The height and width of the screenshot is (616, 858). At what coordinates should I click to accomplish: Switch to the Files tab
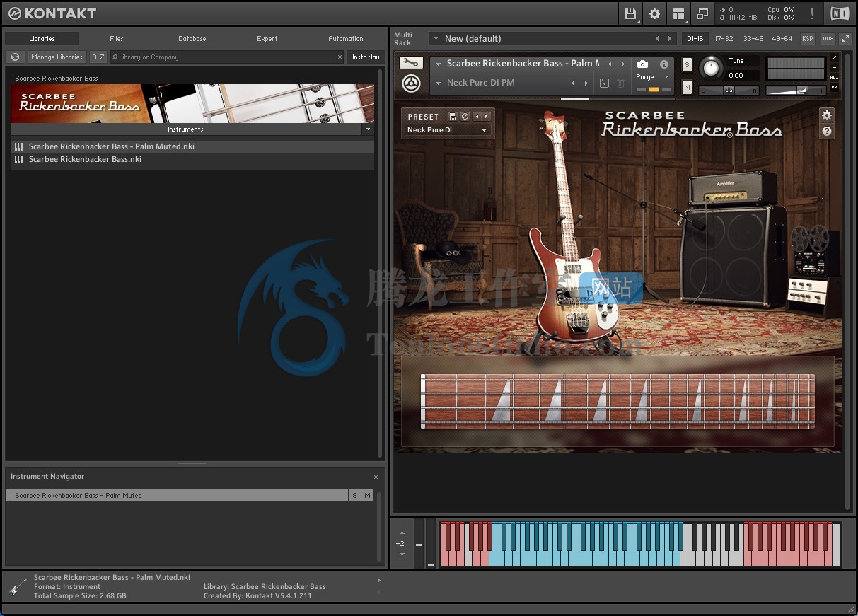click(117, 39)
